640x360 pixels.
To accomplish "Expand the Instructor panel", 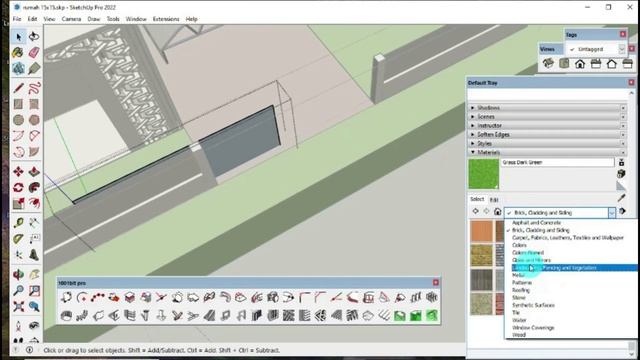I will coord(547,126).
